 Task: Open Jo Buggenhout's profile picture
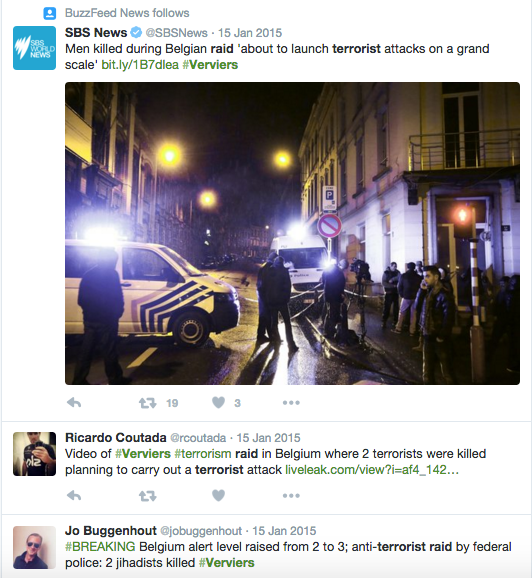point(34,547)
